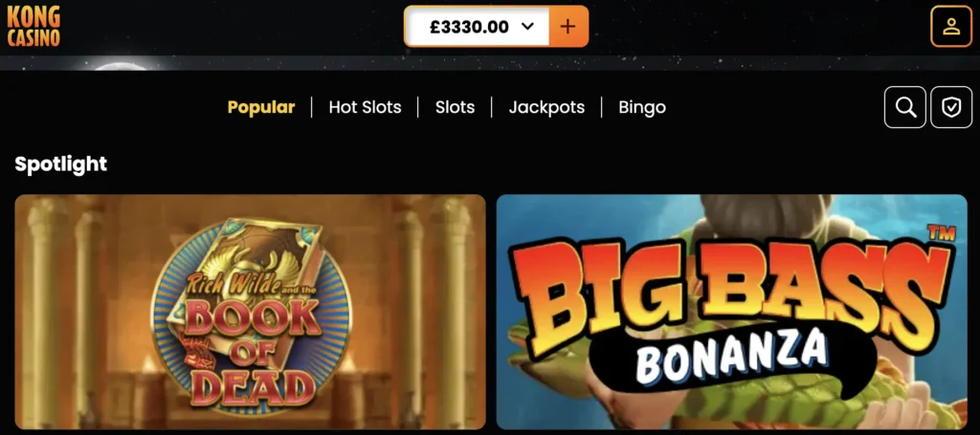980x435 pixels.
Task: Open the Bingo tab
Action: [x=642, y=107]
